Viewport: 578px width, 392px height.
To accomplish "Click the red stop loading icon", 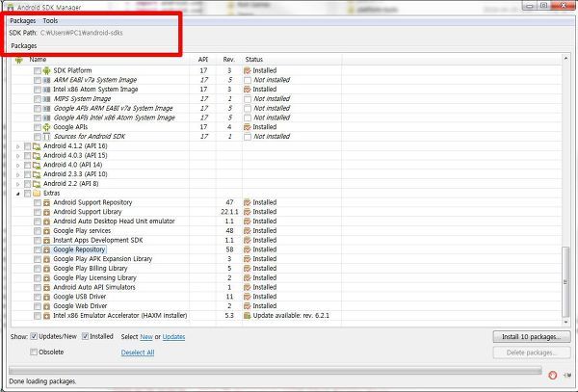I will [552, 375].
